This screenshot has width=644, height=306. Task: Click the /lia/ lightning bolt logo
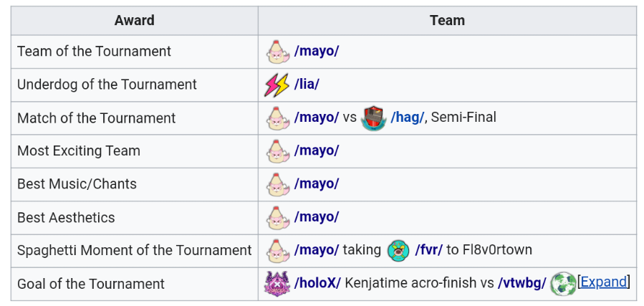[x=277, y=85]
